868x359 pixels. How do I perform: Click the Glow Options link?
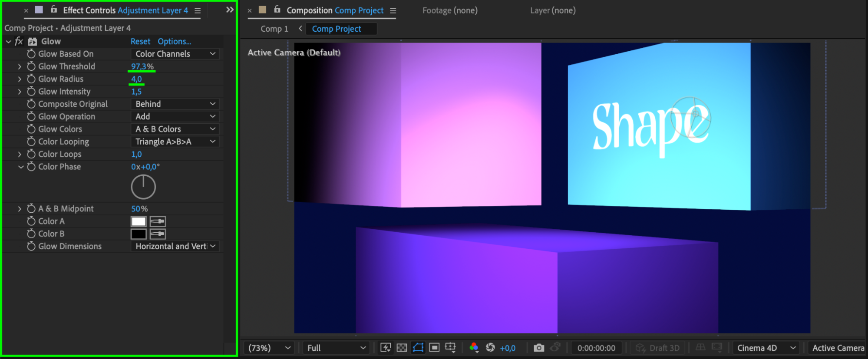tap(174, 41)
